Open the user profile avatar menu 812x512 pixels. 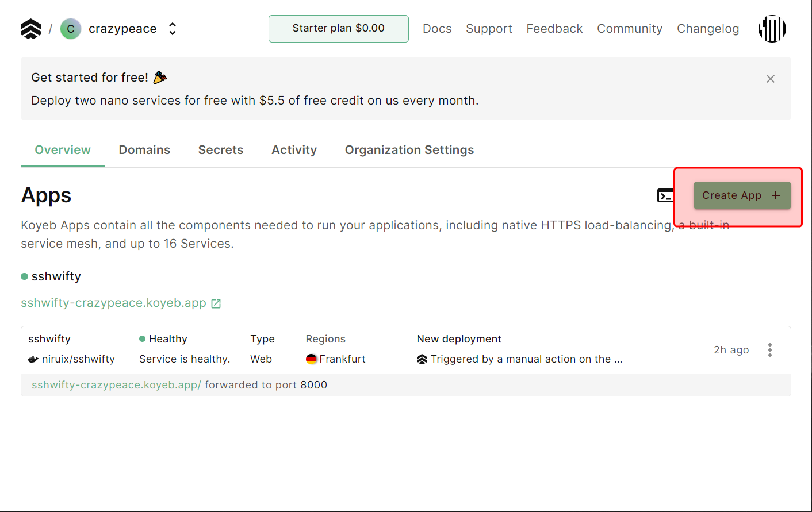click(x=772, y=29)
